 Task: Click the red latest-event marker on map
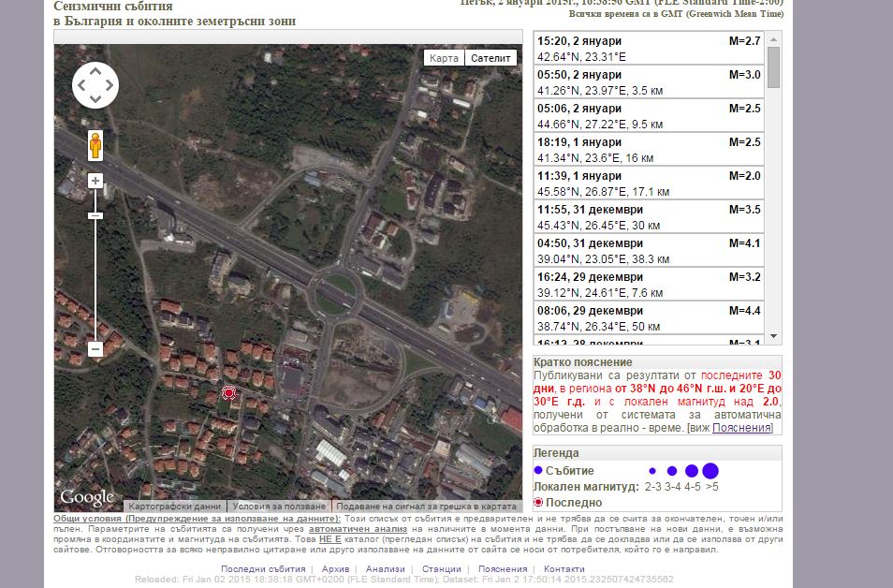[227, 394]
